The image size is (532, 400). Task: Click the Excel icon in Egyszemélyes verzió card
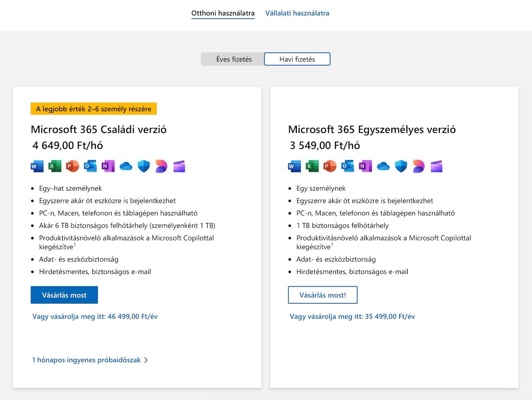tap(312, 166)
